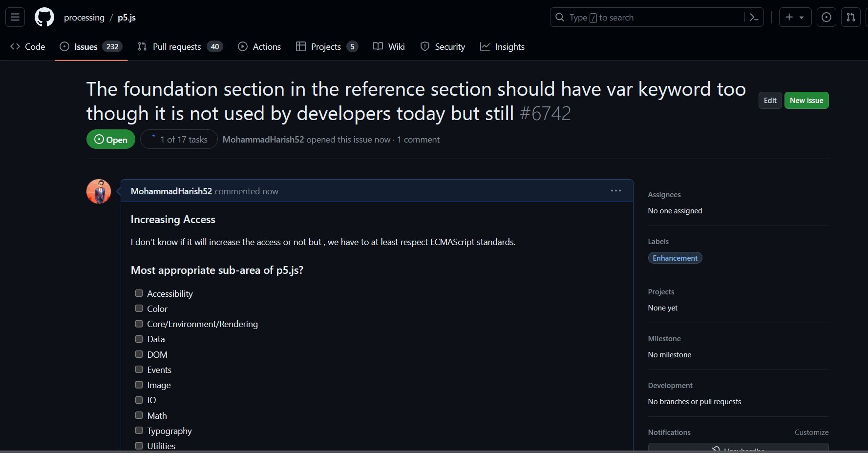Image resolution: width=868 pixels, height=453 pixels.
Task: Open the Milestone selector
Action: coord(664,339)
